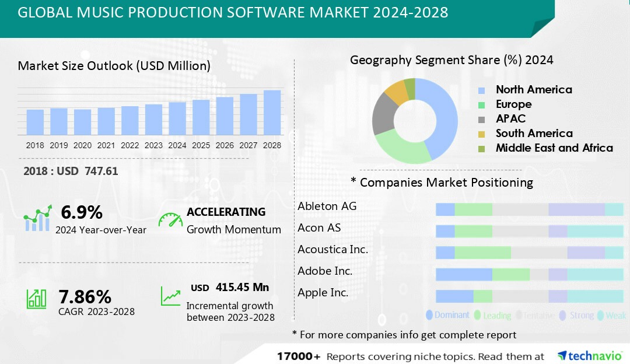
Task: Select the 2018 bar in market chart
Action: (35, 122)
